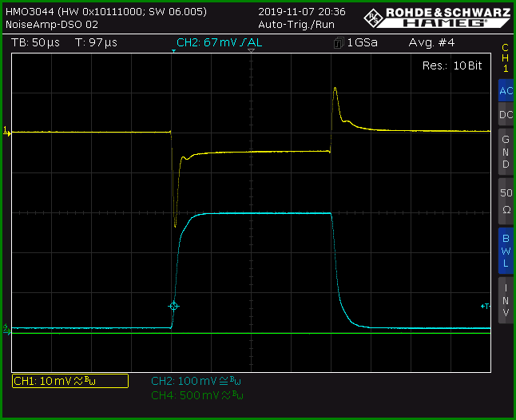
Task: Toggle the INV invert softkey
Action: tap(506, 300)
